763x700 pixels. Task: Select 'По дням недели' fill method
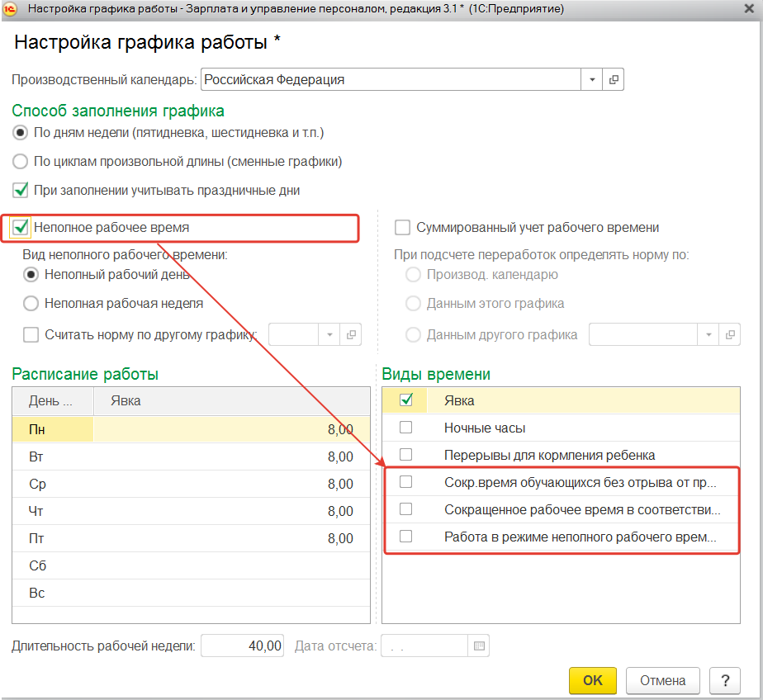(x=20, y=132)
